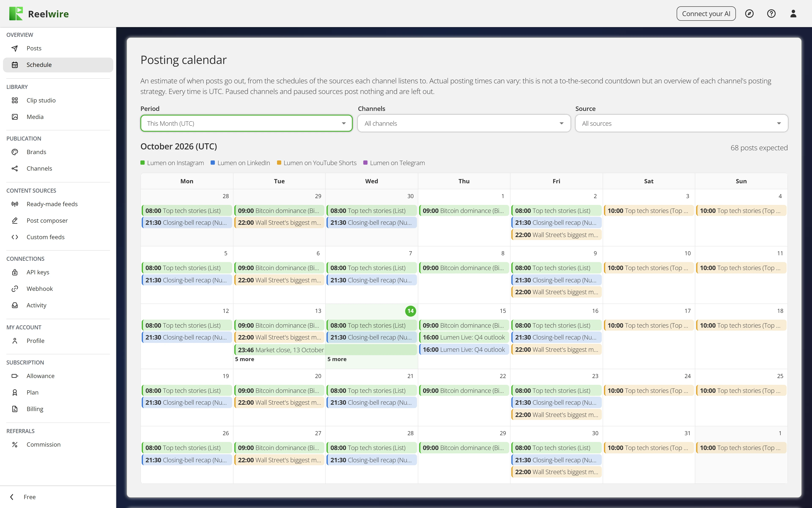
Task: Open 10:00 Top tech stories on Saturday 31
Action: coord(649,448)
